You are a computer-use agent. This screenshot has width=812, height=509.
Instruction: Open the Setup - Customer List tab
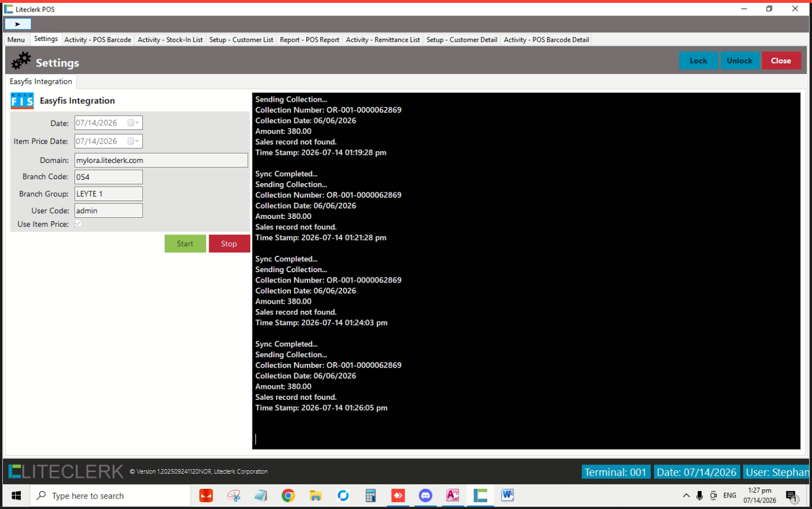(241, 40)
